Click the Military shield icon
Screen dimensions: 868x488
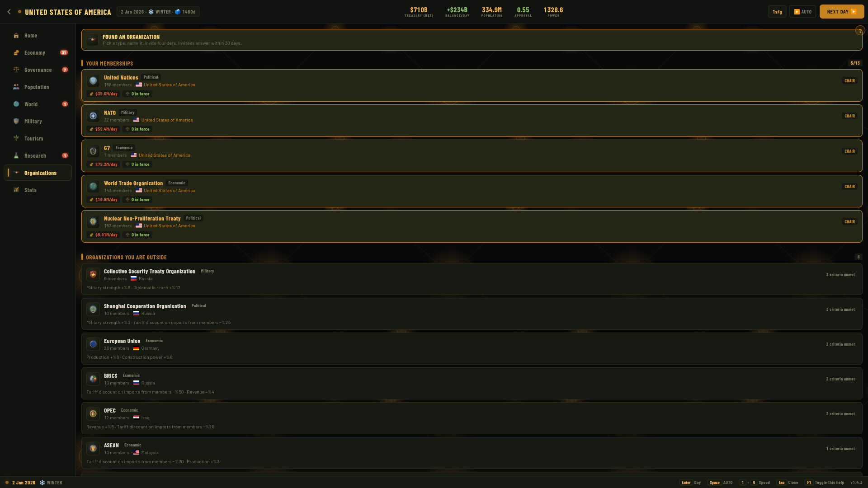click(x=16, y=122)
